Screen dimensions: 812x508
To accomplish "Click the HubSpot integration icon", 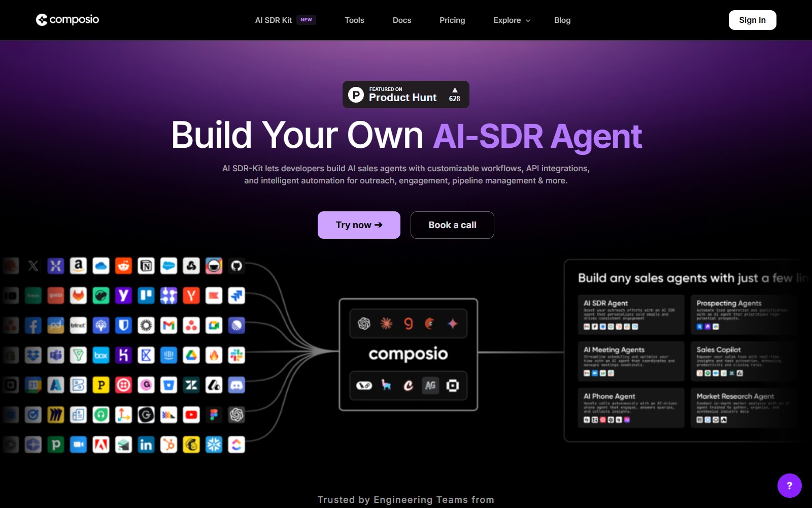I will [168, 445].
